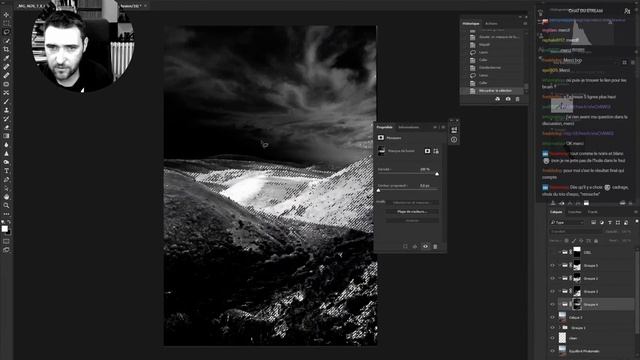Add vector mask icon in Properties
640x360 pixels.
coord(436,151)
